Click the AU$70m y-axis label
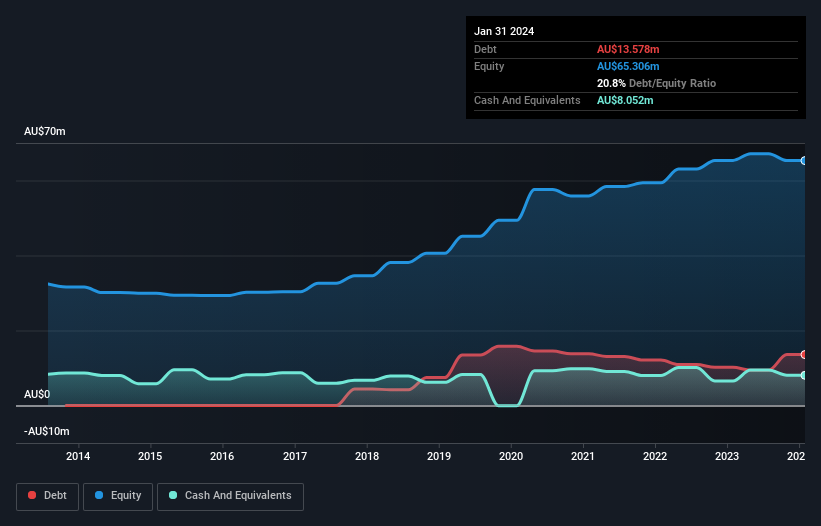This screenshot has width=821, height=526. pos(45,131)
